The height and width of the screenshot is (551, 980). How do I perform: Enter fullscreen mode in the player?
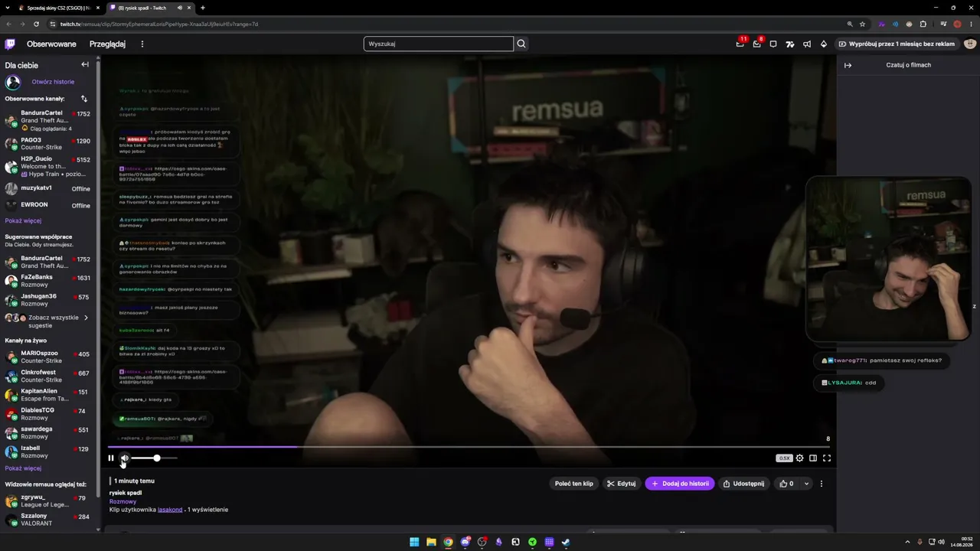pos(827,458)
